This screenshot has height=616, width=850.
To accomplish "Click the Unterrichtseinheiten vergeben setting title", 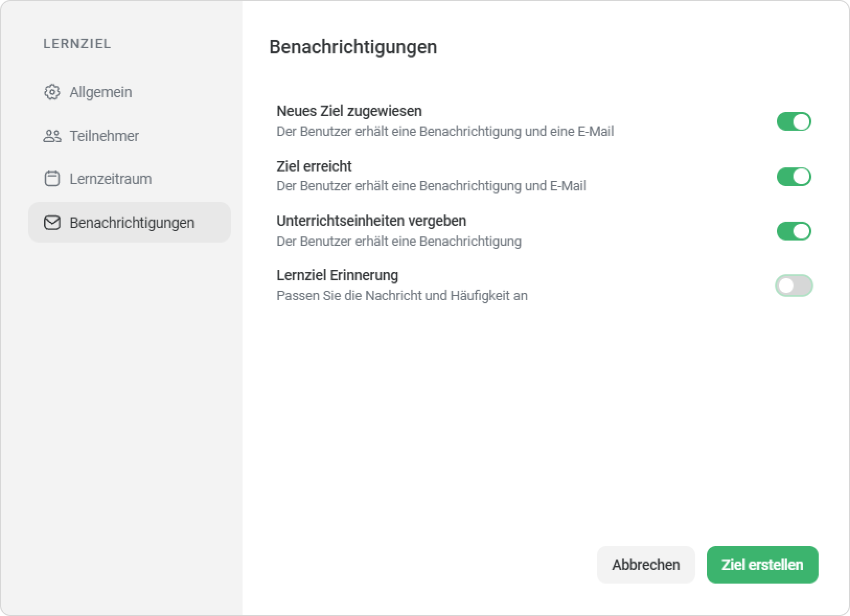I will [371, 221].
